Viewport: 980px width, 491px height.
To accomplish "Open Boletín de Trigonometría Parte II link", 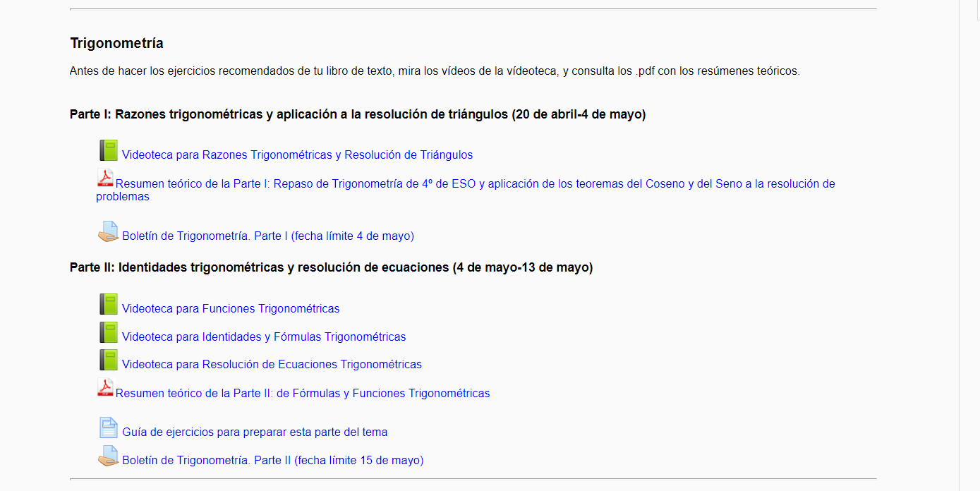I will (x=272, y=461).
